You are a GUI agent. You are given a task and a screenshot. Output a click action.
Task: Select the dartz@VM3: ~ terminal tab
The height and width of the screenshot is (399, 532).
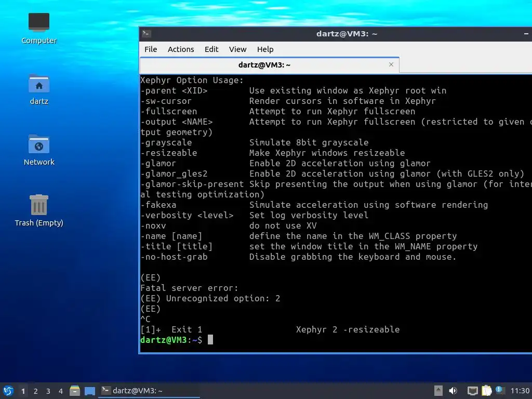pos(270,65)
